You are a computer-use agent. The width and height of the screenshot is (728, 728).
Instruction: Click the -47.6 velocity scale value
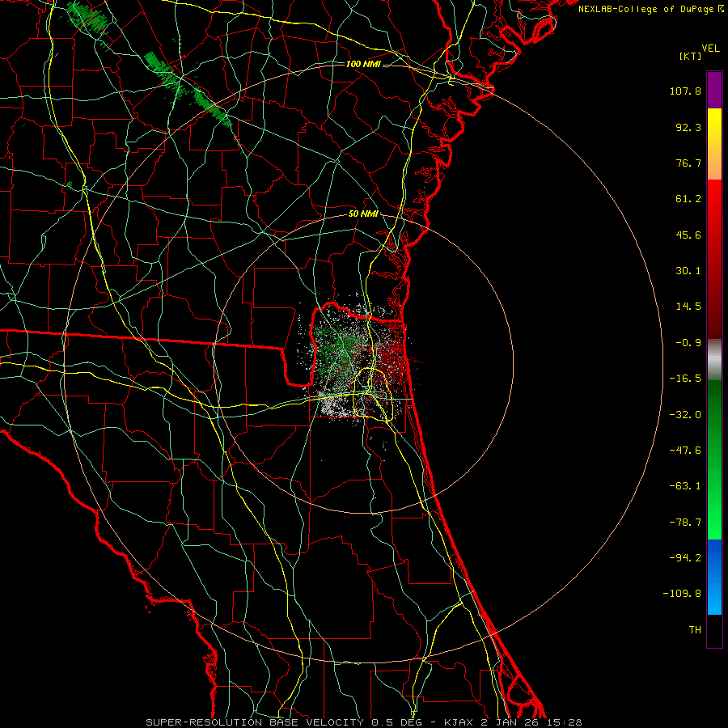pos(685,451)
